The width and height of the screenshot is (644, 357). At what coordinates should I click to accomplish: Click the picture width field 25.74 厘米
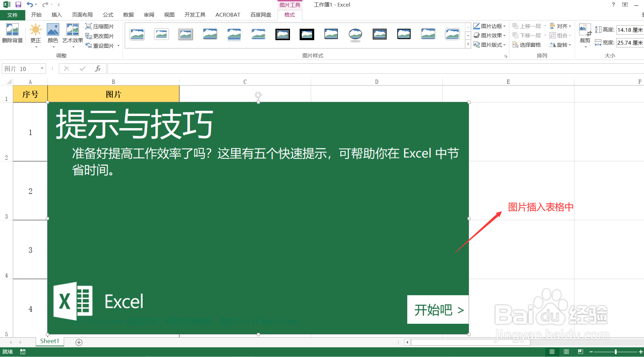pos(630,43)
